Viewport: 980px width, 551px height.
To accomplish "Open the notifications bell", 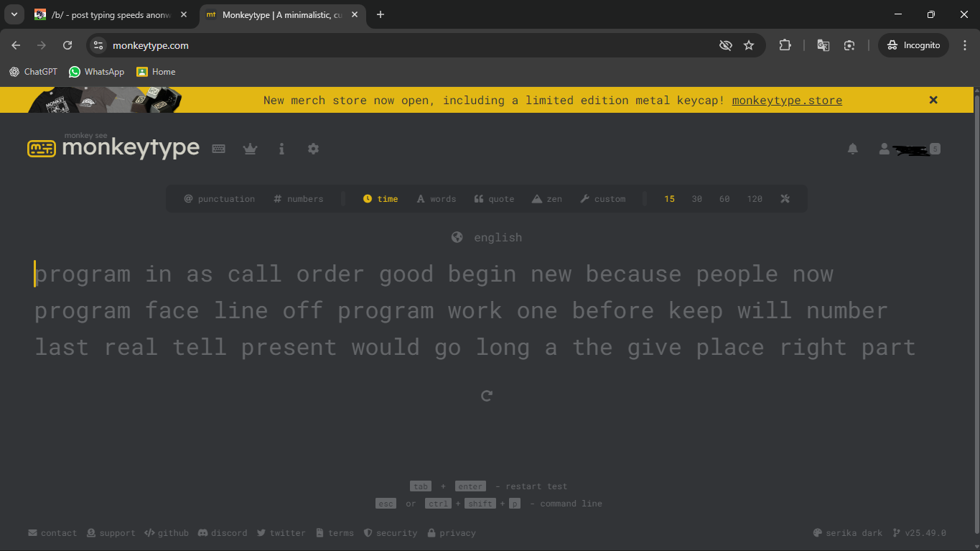I will [853, 149].
